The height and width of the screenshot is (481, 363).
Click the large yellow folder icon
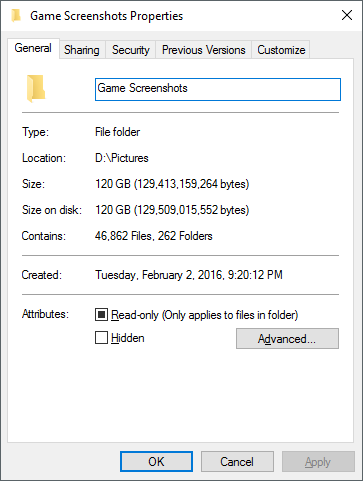36,89
